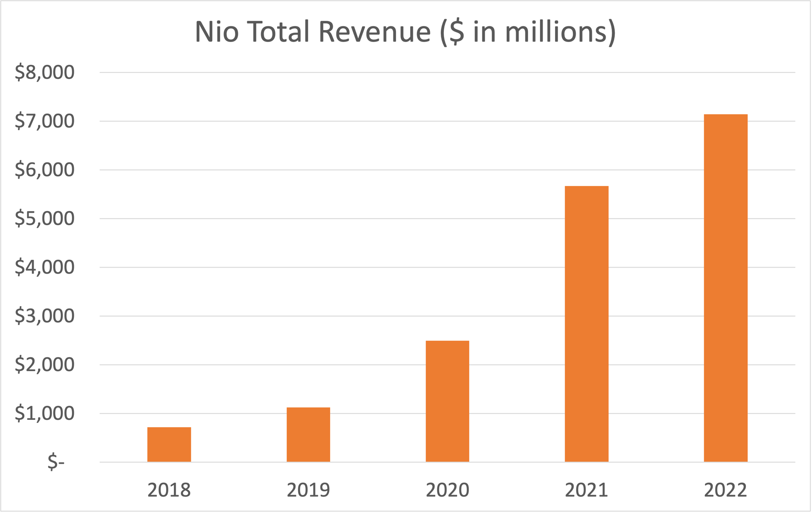Click the 2019 x-axis label
Screen dimensions: 812x514
308,490
